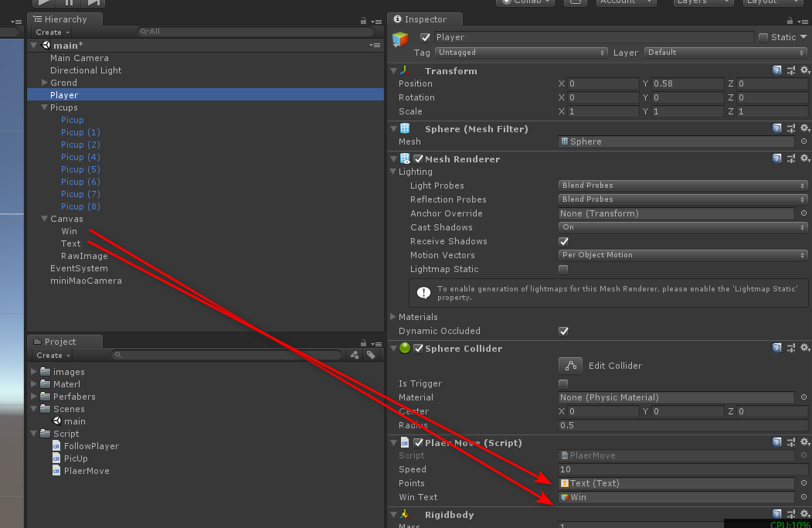The image size is (812, 528).
Task: Open Transform component help reference icon
Action: (x=776, y=70)
